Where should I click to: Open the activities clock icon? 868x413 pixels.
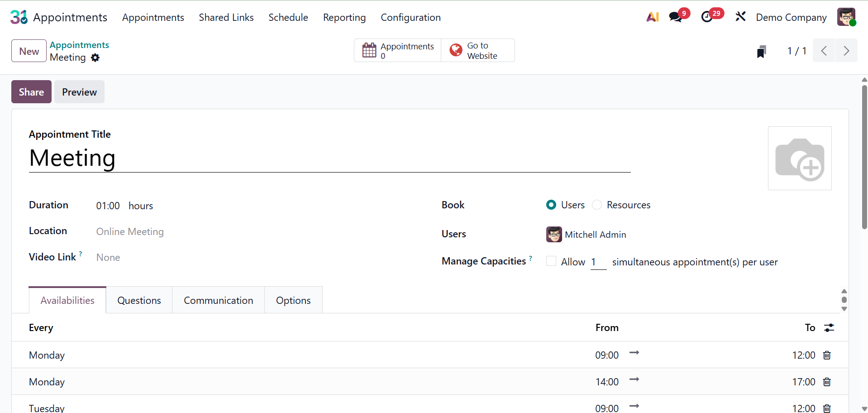tap(707, 17)
